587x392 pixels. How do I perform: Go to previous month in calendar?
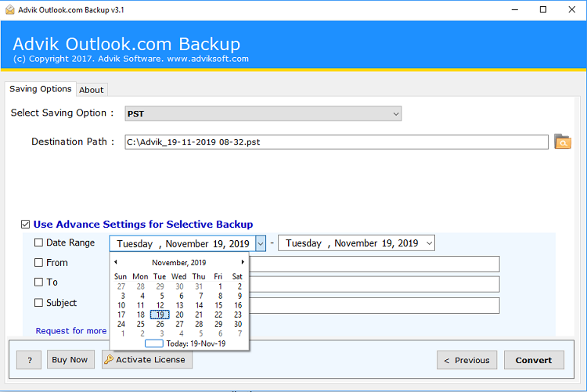(x=116, y=262)
